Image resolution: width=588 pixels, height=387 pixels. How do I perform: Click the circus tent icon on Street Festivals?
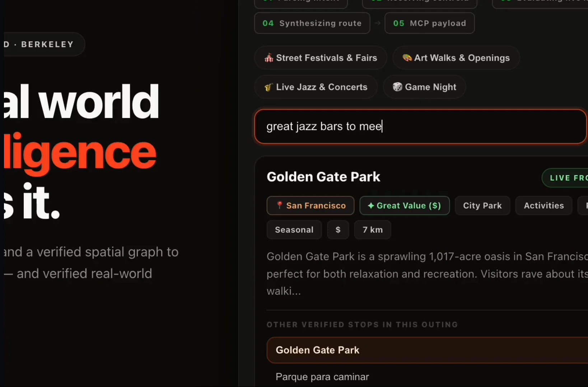pos(269,58)
